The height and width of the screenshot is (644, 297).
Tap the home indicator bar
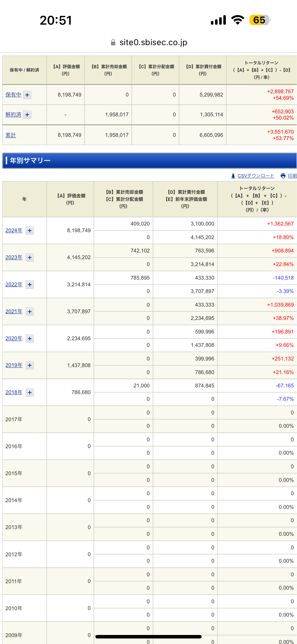[148, 636]
